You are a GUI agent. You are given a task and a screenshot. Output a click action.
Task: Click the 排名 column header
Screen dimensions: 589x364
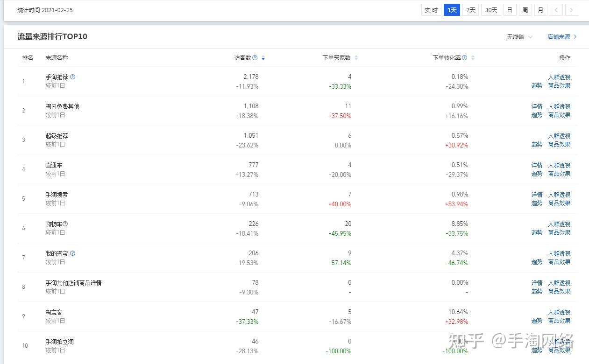point(28,58)
